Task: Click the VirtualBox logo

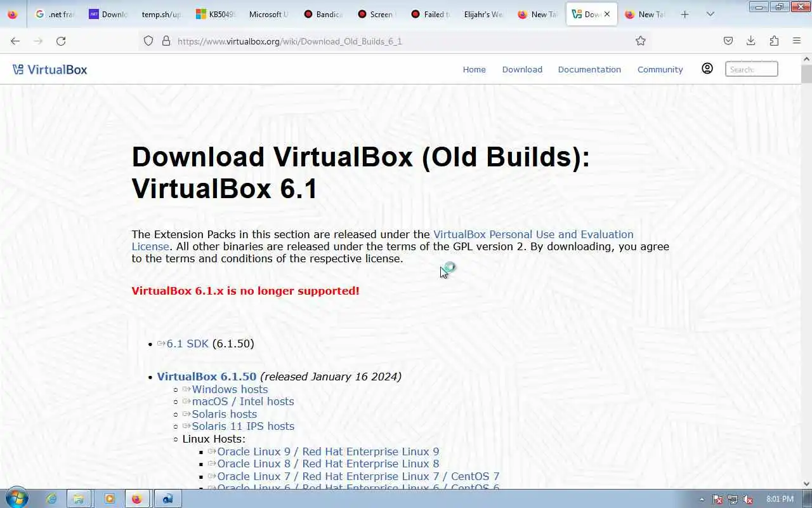Action: click(x=49, y=69)
